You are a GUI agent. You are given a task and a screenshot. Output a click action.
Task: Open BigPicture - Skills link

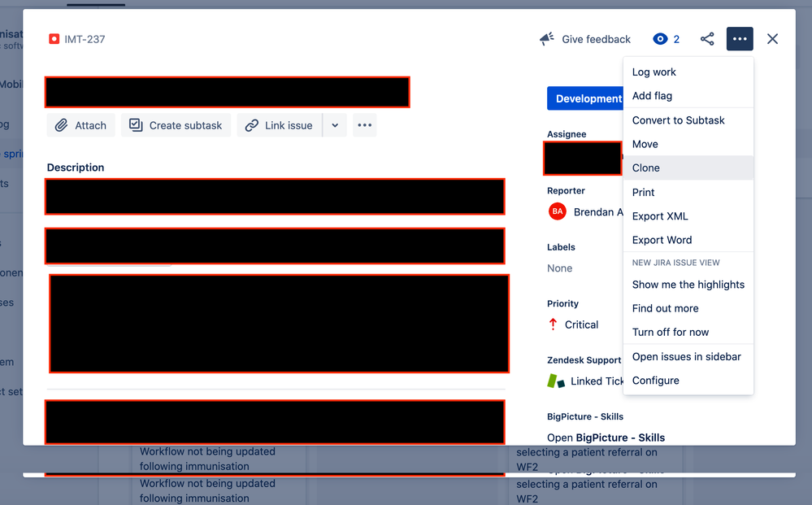[x=606, y=438]
